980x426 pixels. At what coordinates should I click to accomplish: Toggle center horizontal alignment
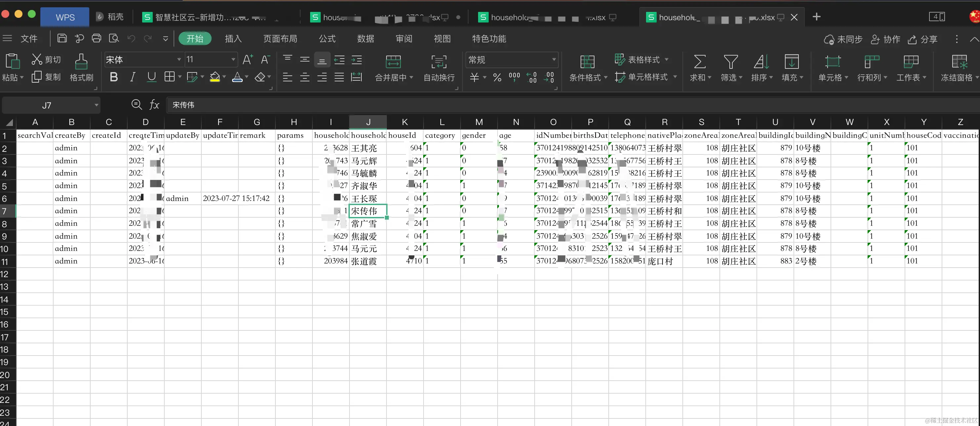point(305,77)
